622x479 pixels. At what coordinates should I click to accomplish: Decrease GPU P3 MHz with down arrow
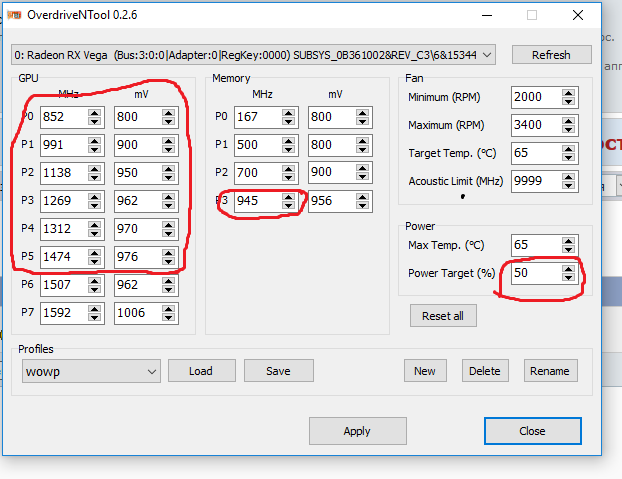click(94, 205)
